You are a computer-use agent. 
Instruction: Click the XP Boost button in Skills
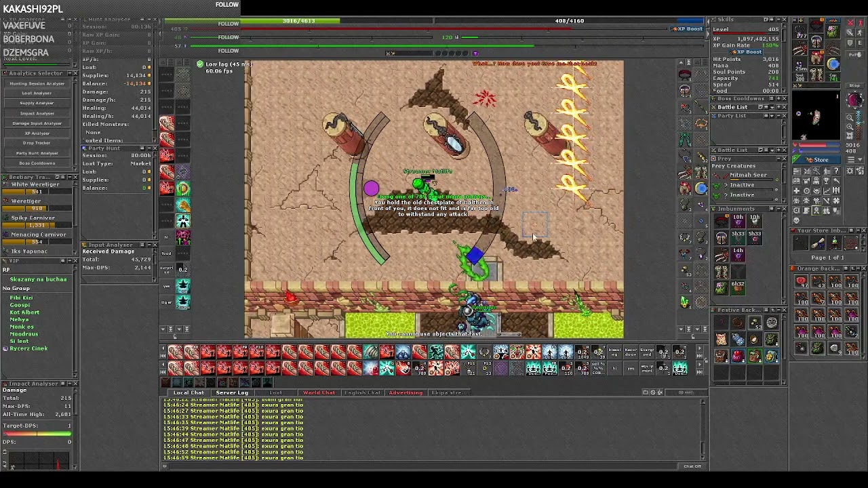pos(746,52)
